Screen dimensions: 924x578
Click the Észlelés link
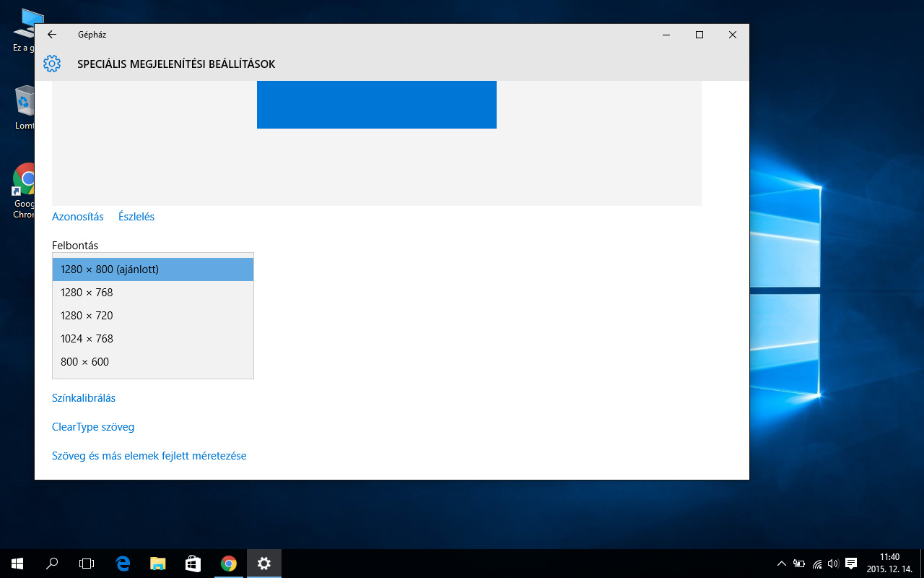[136, 217]
